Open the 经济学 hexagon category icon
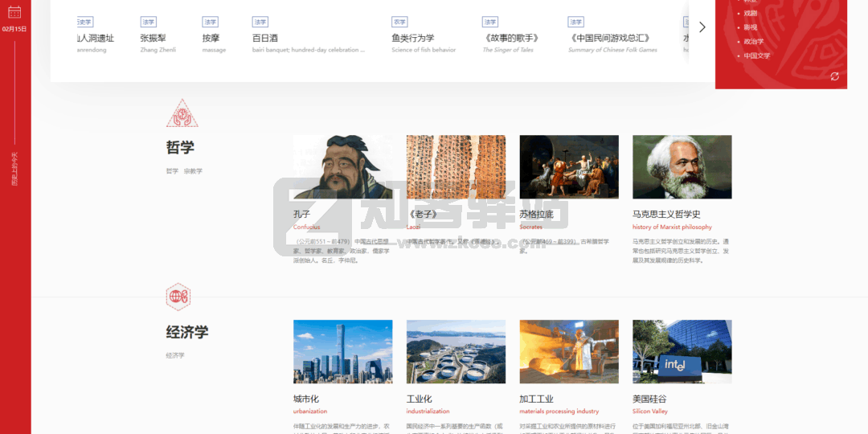Viewport: 868px width, 434px height. pos(178,297)
